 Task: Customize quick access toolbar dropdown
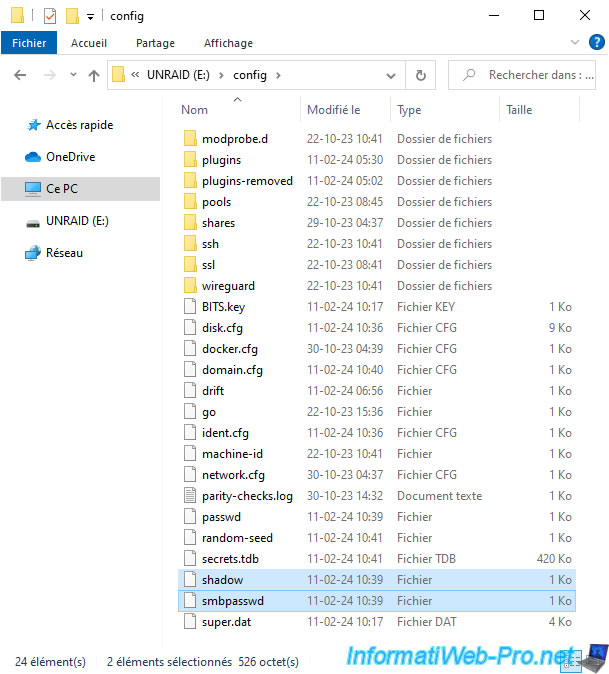pyautogui.click(x=90, y=16)
